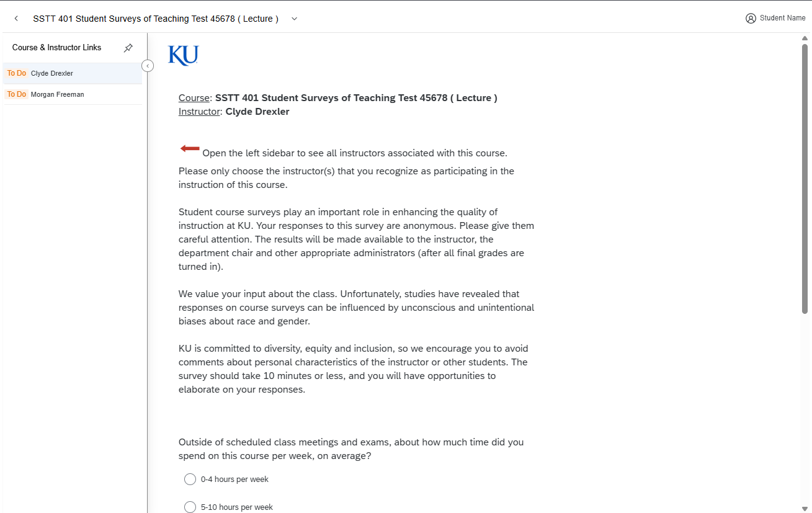Click the Course & Instructor Links heading

coord(56,48)
